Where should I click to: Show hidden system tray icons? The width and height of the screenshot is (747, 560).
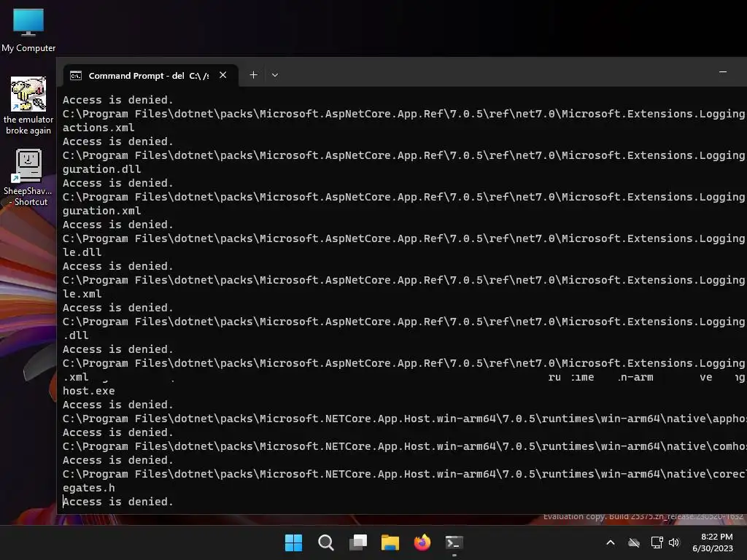click(x=611, y=542)
